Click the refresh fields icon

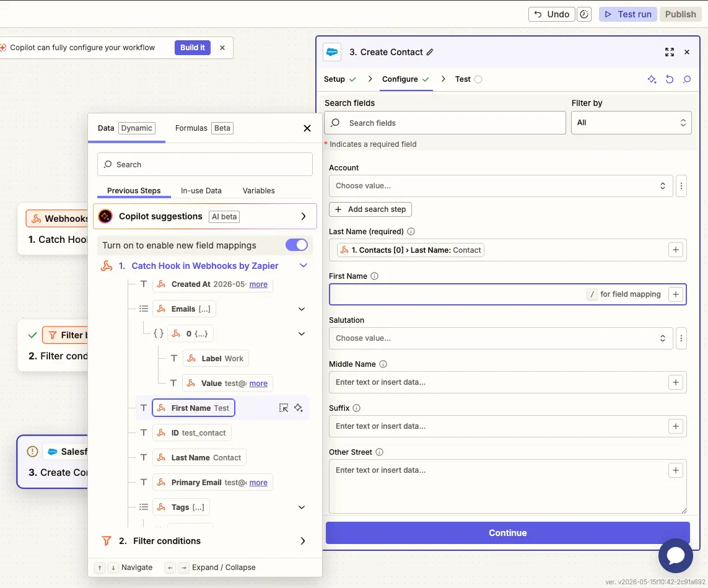(x=669, y=79)
